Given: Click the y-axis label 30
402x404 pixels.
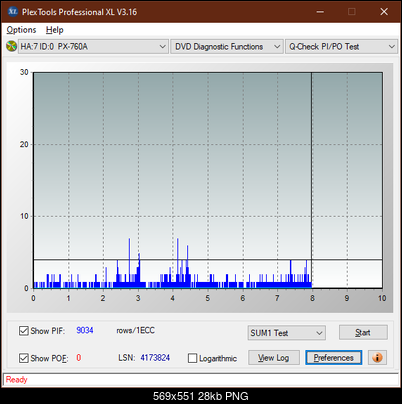Looking at the screenshot, I should click(x=24, y=72).
